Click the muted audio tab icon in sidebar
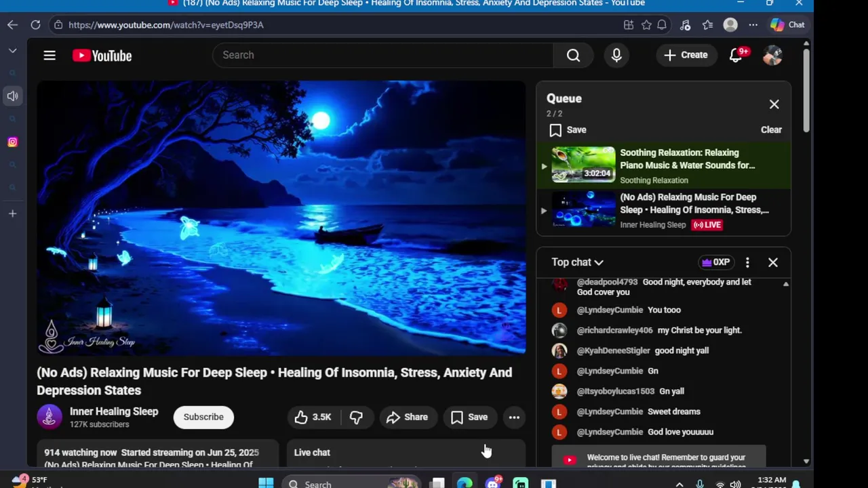The width and height of the screenshot is (868, 488). 12,96
